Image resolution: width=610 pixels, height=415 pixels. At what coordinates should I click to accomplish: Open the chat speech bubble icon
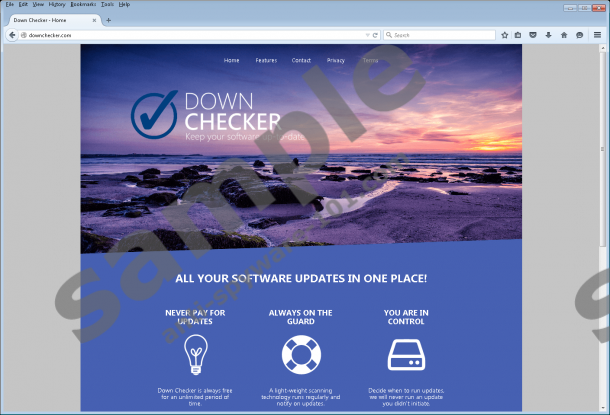tap(579, 34)
